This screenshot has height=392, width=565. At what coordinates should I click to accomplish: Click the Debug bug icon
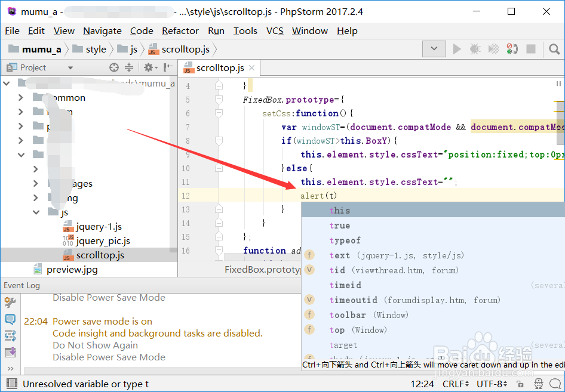coord(475,49)
